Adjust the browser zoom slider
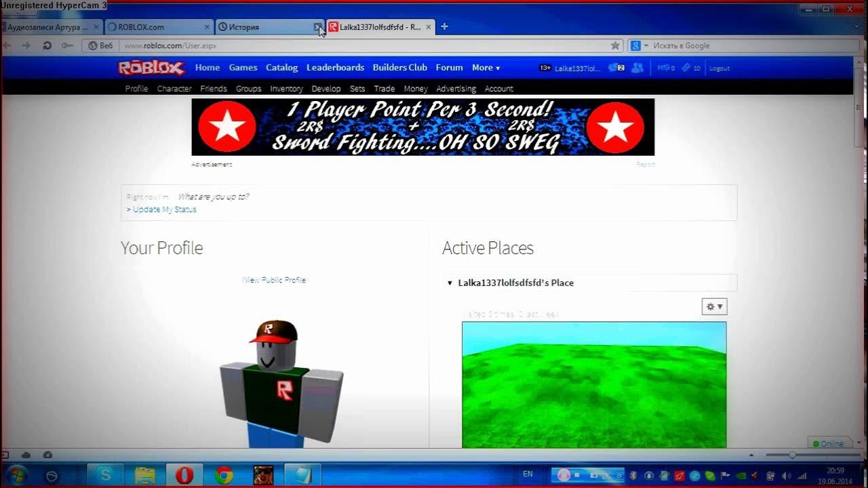 point(792,455)
